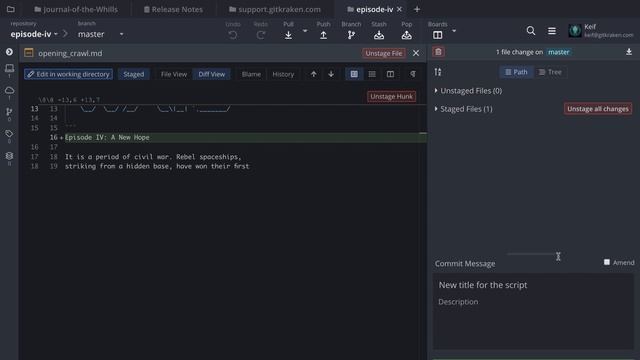Select Path file listing mode

[x=516, y=72]
